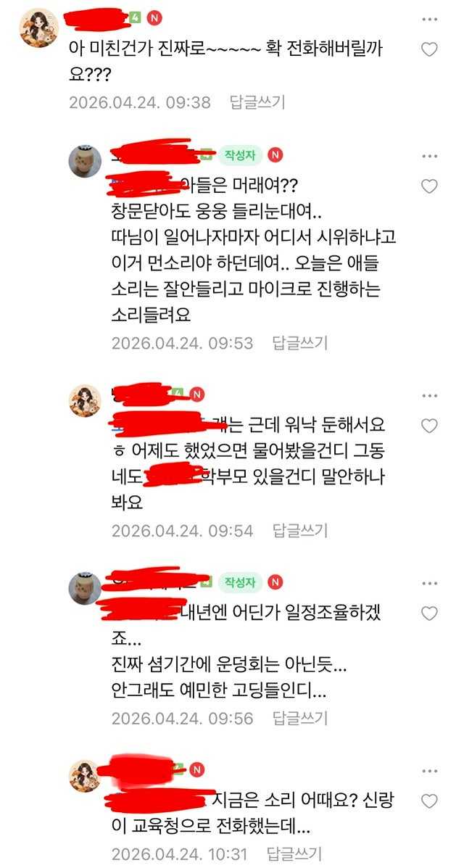The height and width of the screenshot is (868, 464).
Task: Click 답글쓰기 under the 09:38 comment
Action: [x=257, y=102]
